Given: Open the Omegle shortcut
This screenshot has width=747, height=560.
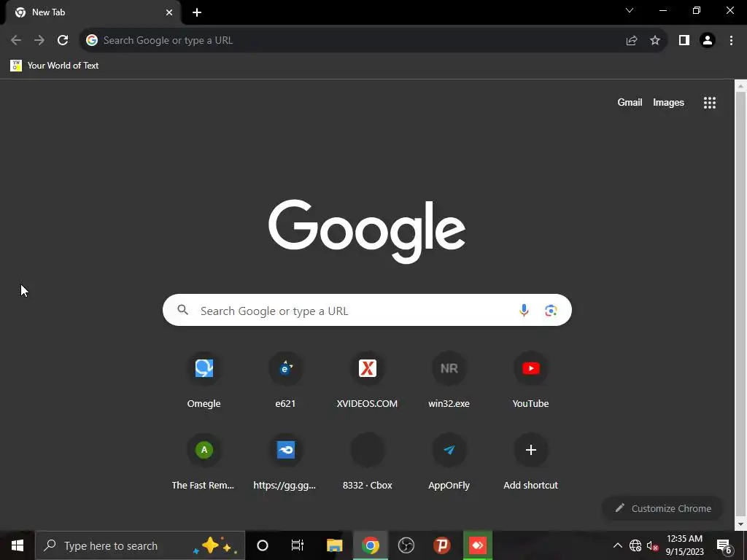Looking at the screenshot, I should tap(204, 381).
